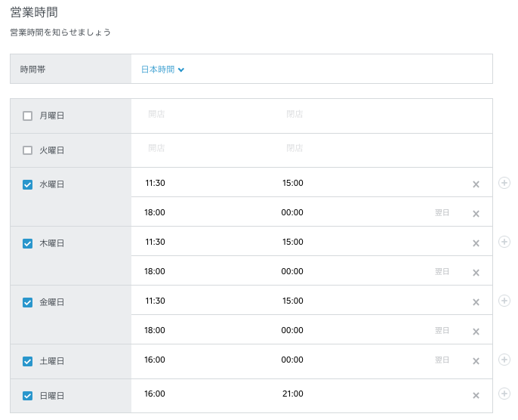Add another time slot for 日曜日
Screen dimensions: 518x420
pyautogui.click(x=504, y=394)
